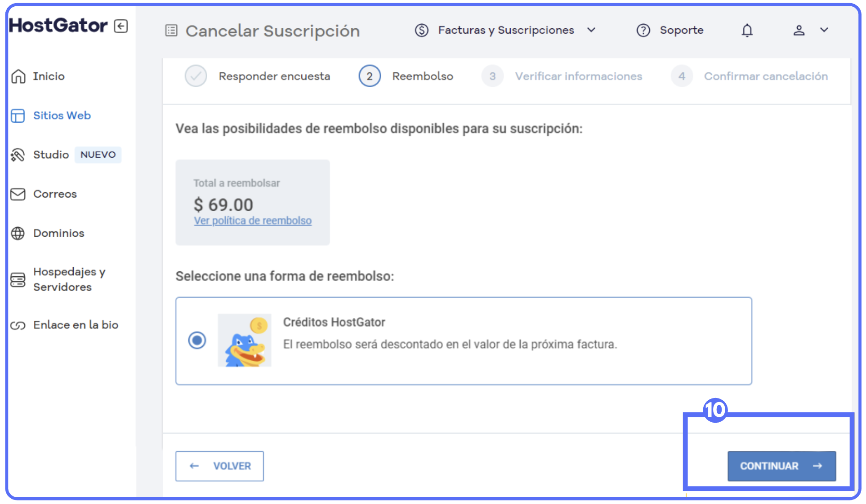This screenshot has width=866, height=504.
Task: Click the Soporte question mark icon
Action: 643,30
